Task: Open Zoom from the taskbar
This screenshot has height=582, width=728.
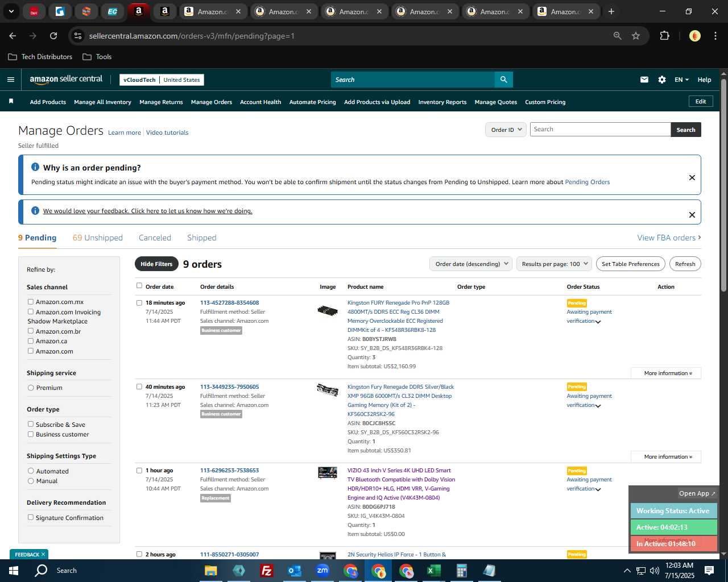Action: pyautogui.click(x=322, y=571)
